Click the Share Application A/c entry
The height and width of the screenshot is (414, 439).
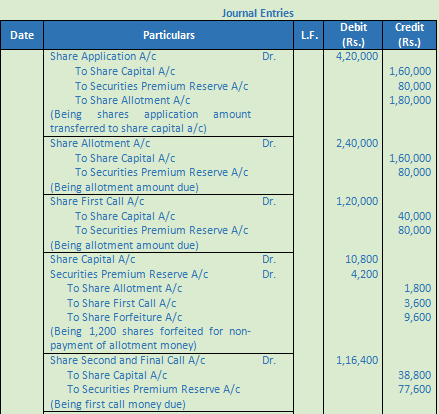click(x=103, y=56)
